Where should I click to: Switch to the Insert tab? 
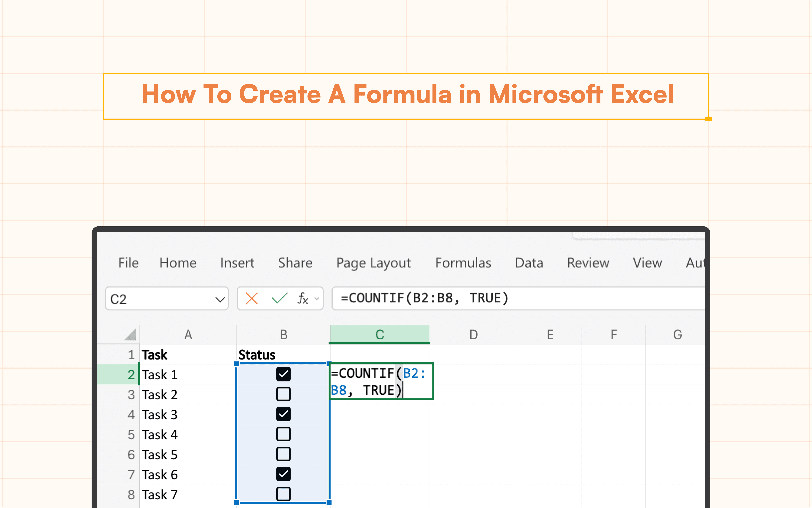tap(237, 263)
